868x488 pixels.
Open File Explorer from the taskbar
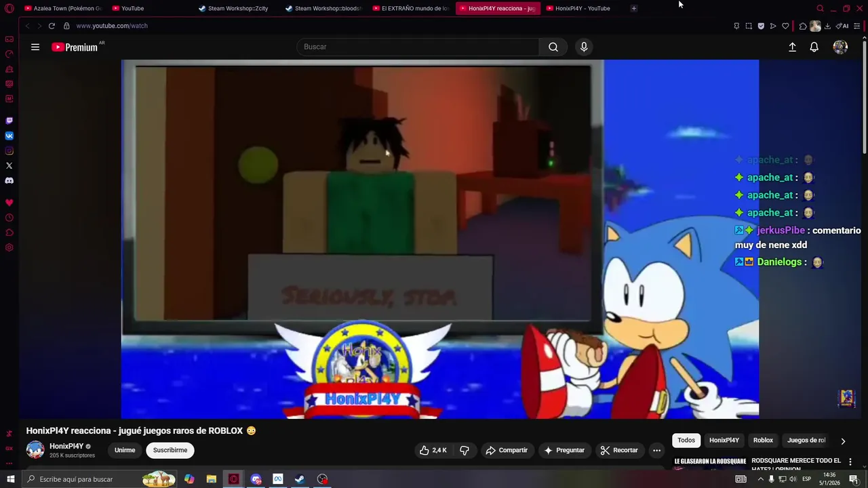(x=212, y=479)
